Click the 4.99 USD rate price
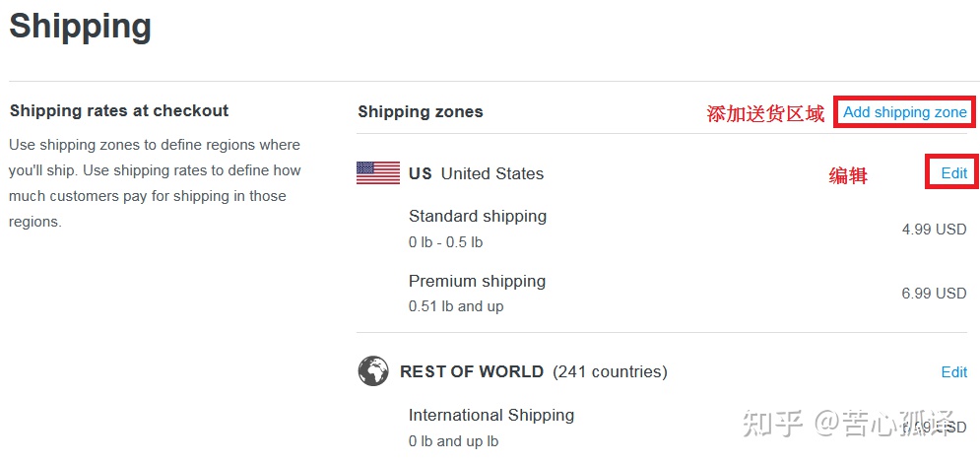This screenshot has width=980, height=463. pos(934,230)
